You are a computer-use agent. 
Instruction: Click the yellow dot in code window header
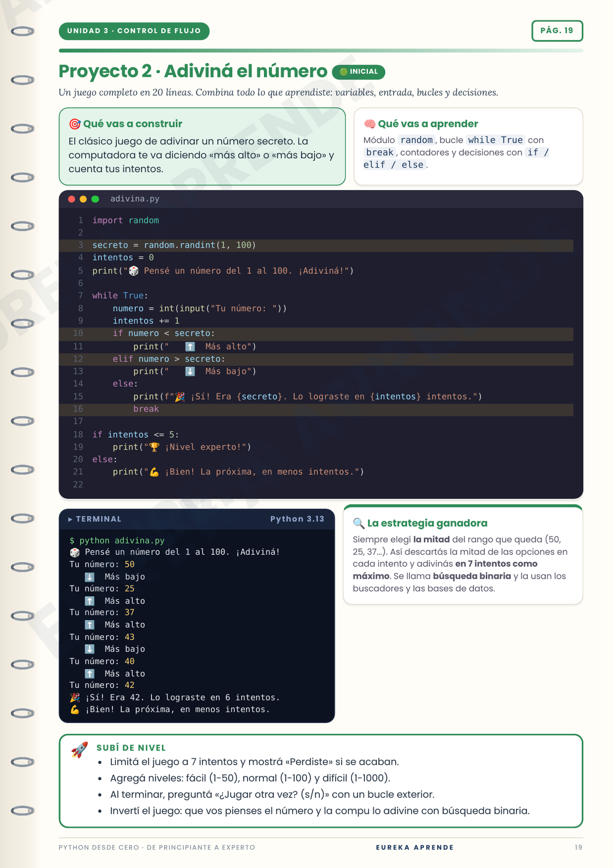point(84,199)
